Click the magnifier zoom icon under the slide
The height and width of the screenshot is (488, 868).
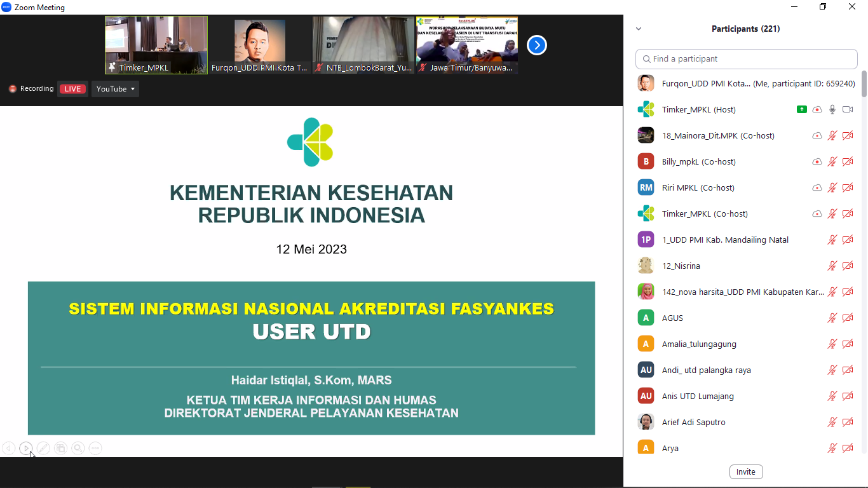point(78,448)
